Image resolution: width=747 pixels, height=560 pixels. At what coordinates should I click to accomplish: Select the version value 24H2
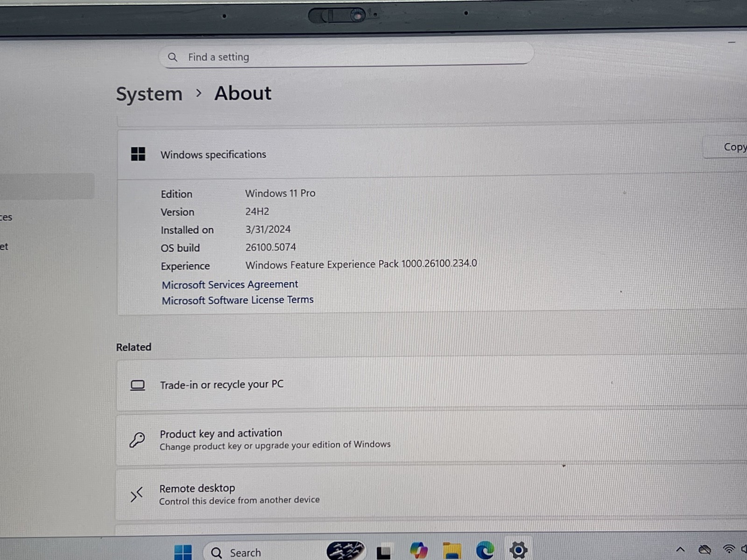click(257, 211)
